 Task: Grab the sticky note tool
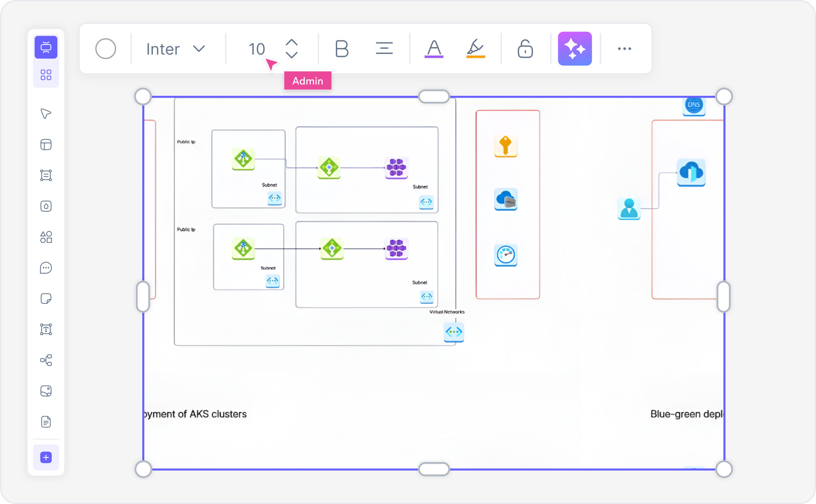pyautogui.click(x=46, y=299)
